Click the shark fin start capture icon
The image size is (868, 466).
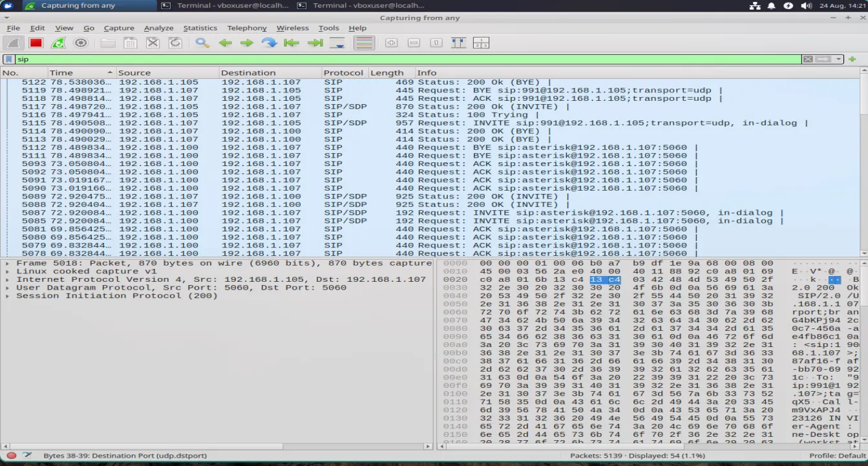point(14,43)
